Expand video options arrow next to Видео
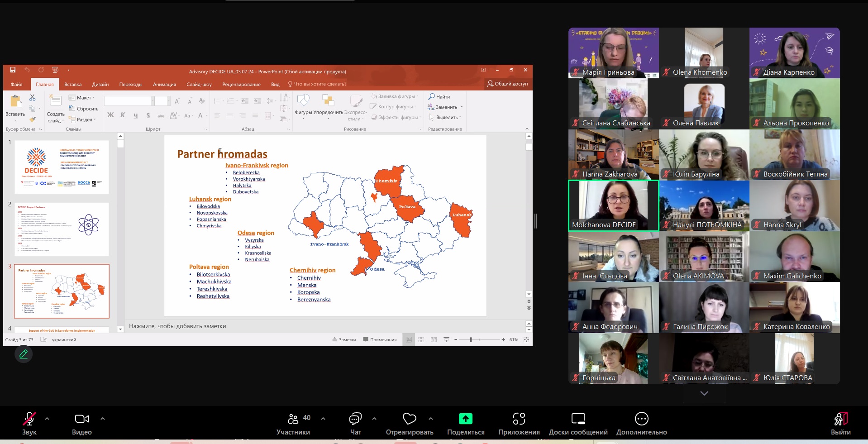The width and height of the screenshot is (868, 444). coord(103,419)
